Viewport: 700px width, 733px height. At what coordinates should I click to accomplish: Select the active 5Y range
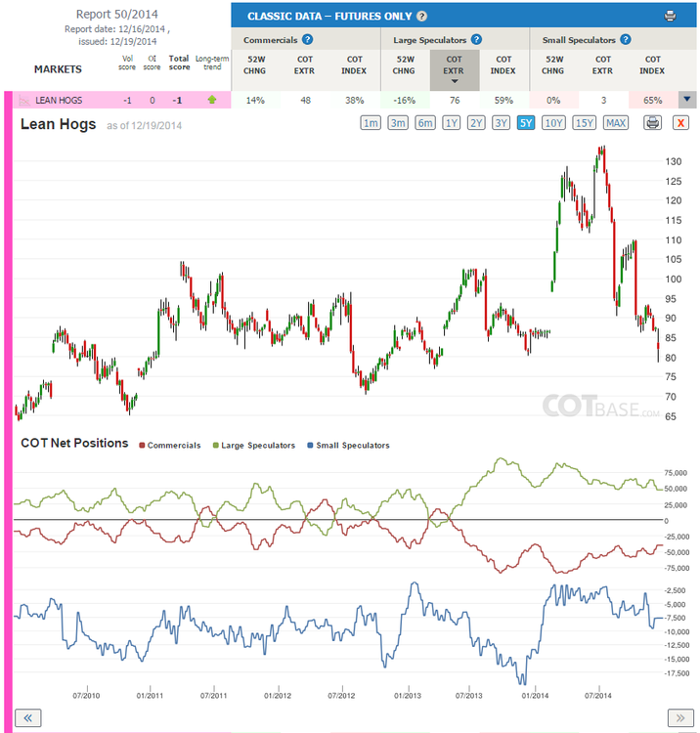[526, 123]
